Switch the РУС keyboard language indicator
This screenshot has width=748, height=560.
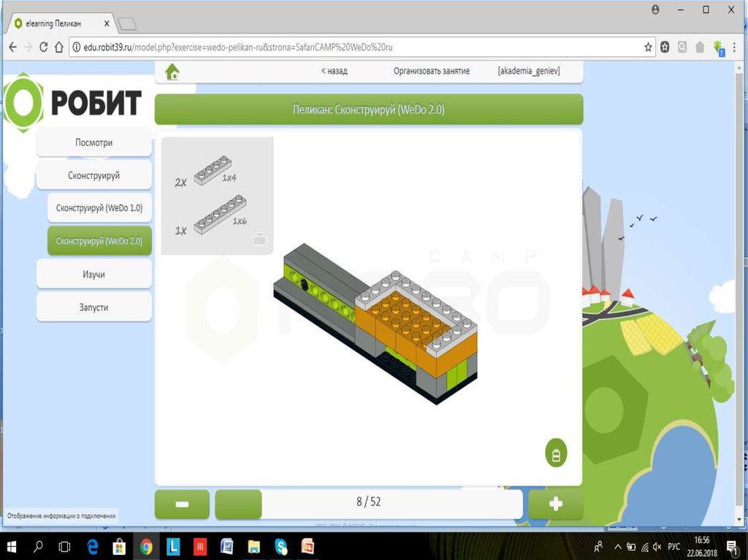point(674,546)
